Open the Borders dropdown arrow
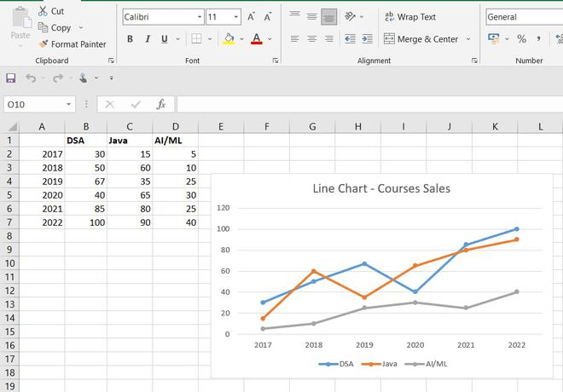The width and height of the screenshot is (563, 392). [x=210, y=38]
